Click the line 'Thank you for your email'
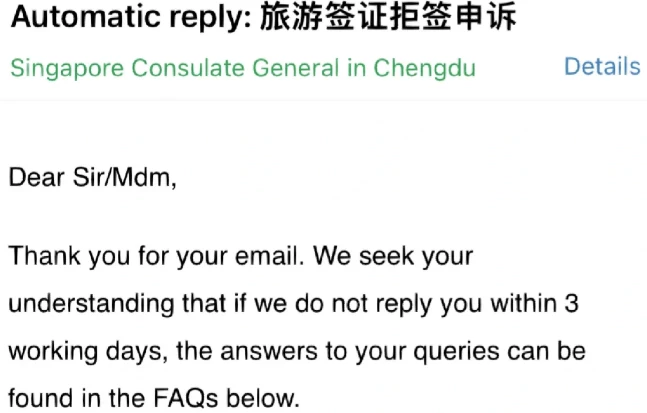This screenshot has height=413, width=647. [156, 257]
